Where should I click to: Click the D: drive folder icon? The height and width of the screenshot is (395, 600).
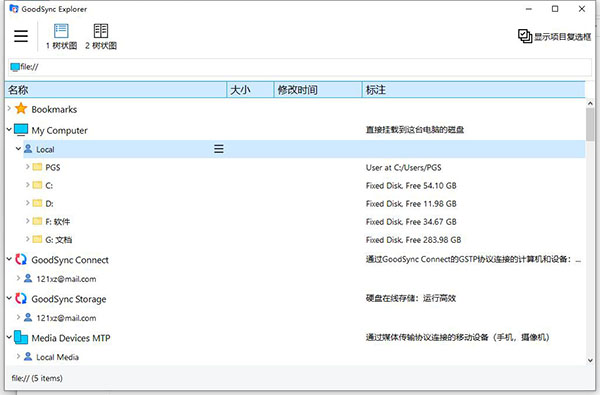click(x=37, y=203)
